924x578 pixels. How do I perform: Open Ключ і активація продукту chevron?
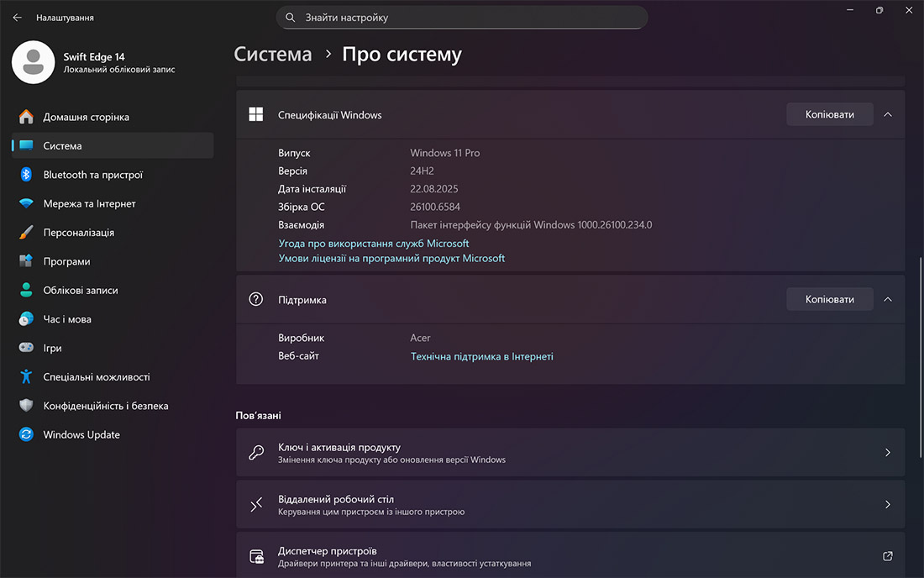click(x=888, y=453)
